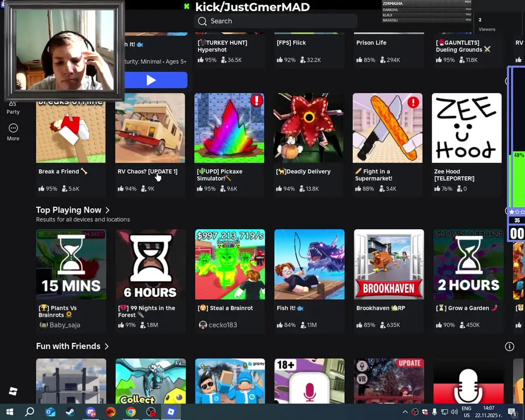
Task: Open the volume speaker tray icon
Action: (454, 412)
